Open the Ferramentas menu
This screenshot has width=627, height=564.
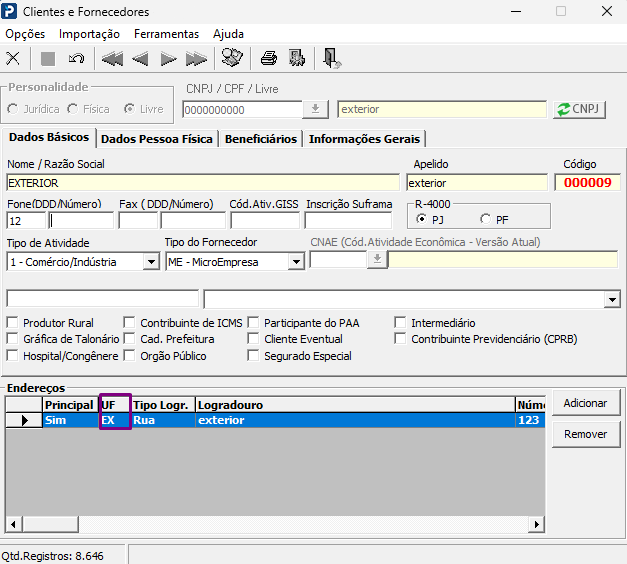[166, 34]
